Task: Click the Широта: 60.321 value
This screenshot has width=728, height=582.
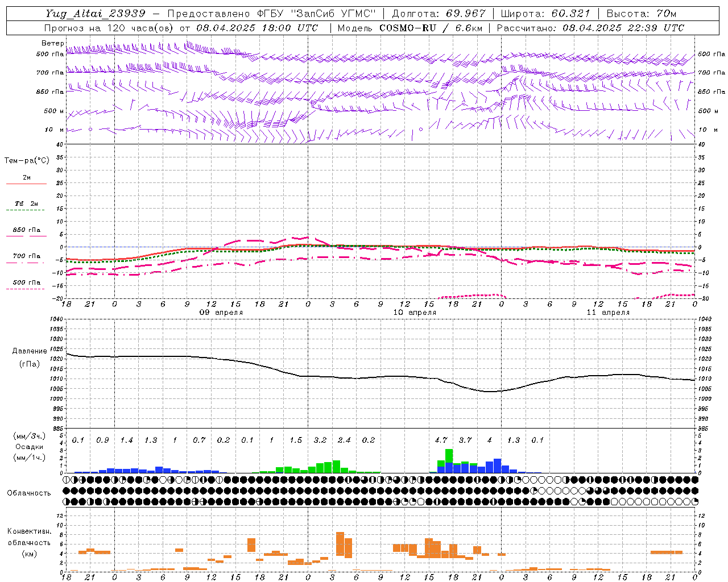Action: tap(546, 13)
